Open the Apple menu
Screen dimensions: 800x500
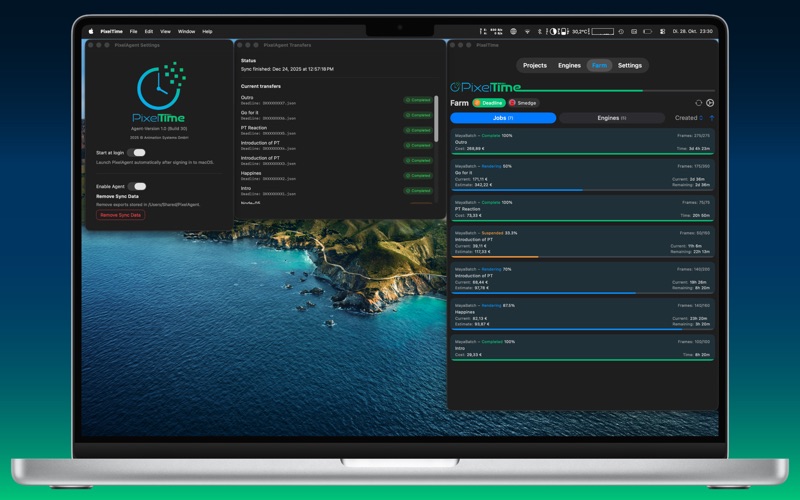91,32
